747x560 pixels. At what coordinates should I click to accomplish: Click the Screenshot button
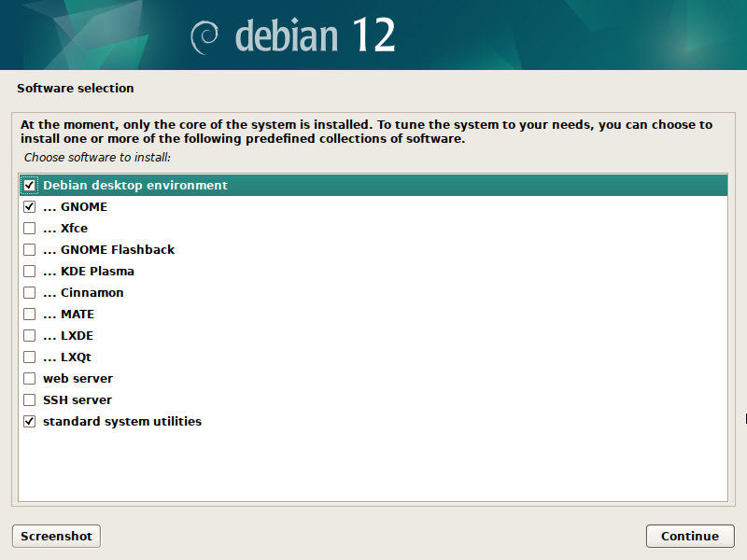point(56,536)
